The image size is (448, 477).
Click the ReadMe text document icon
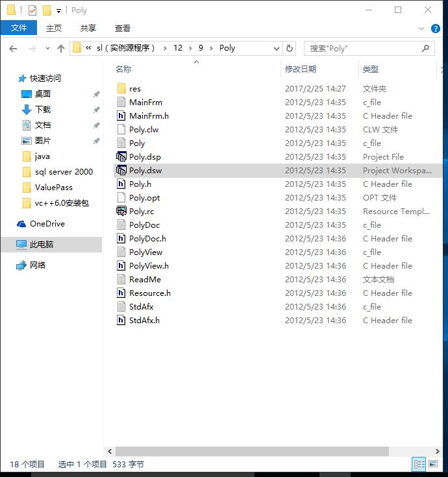[x=121, y=279]
